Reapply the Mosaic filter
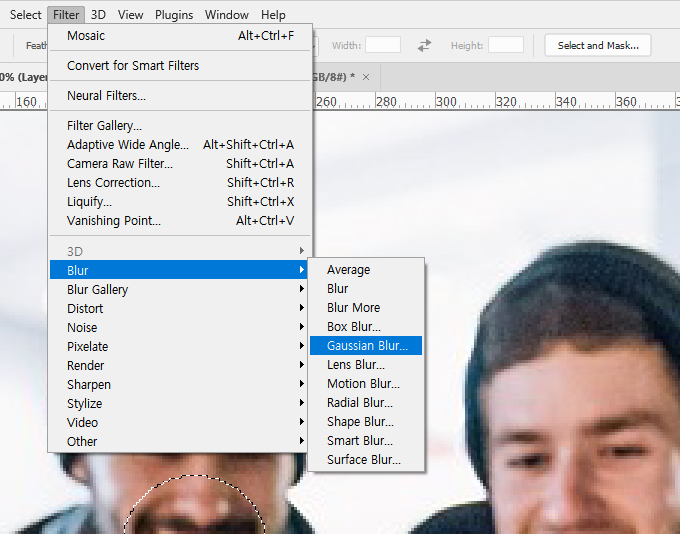The width and height of the screenshot is (680, 534). pos(180,36)
